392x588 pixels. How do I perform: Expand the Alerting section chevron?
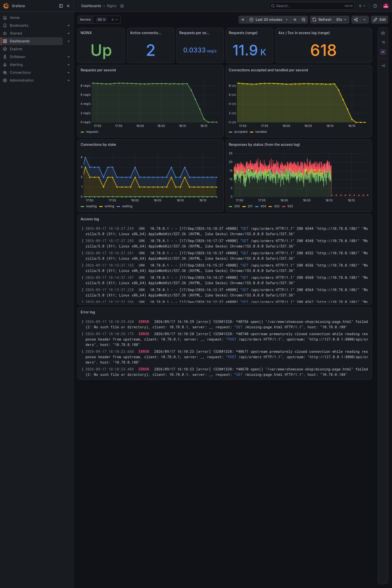(69, 65)
